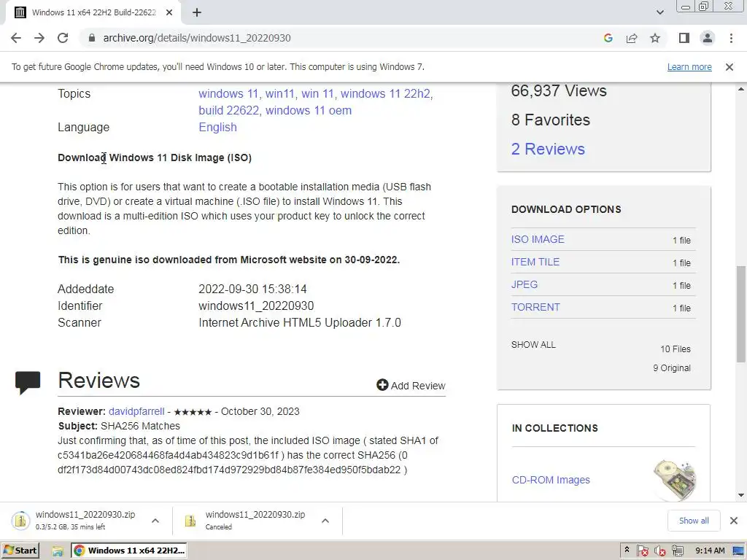
Task: Click the 9:14 AM taskbar clock
Action: (710, 551)
